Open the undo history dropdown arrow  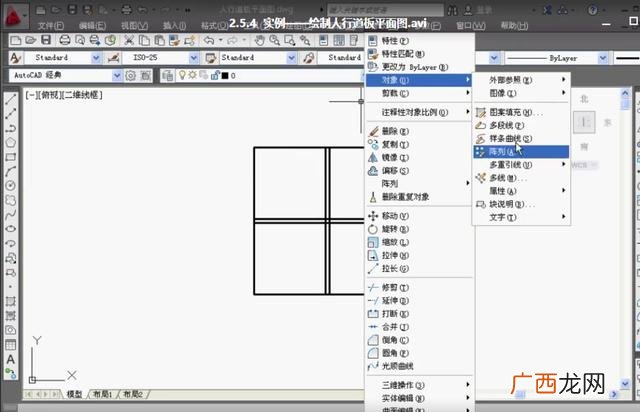[220, 40]
